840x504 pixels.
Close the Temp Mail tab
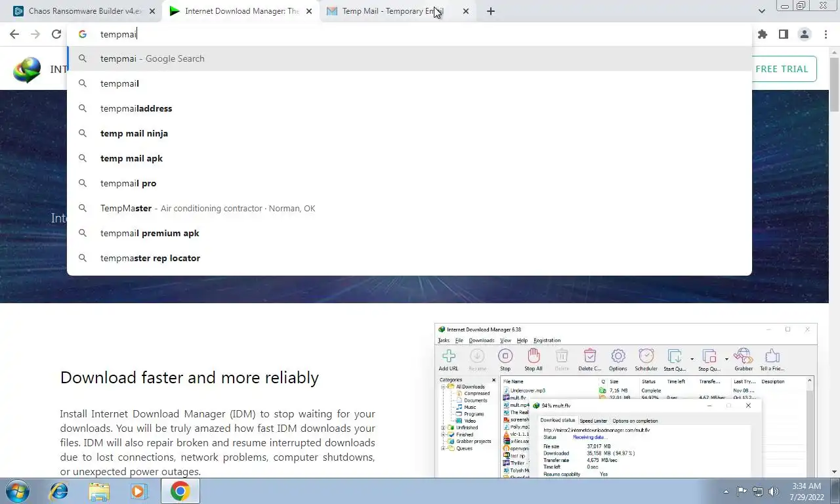466,11
